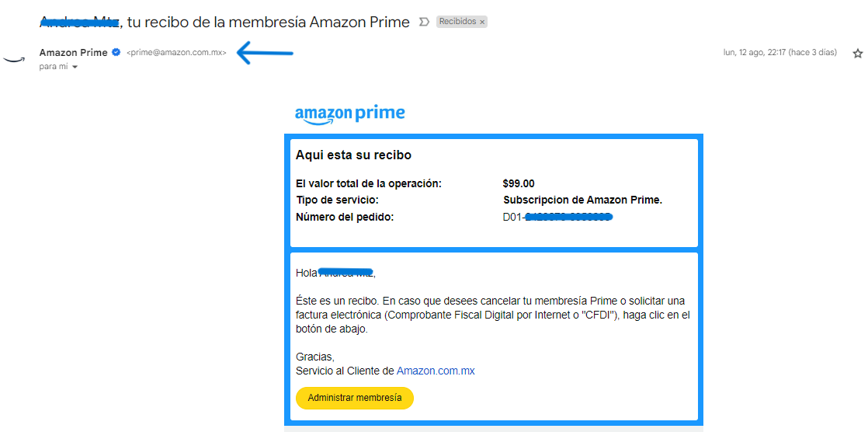The width and height of the screenshot is (868, 432).
Task: Click the amazon prime logo in email
Action: pos(349,113)
